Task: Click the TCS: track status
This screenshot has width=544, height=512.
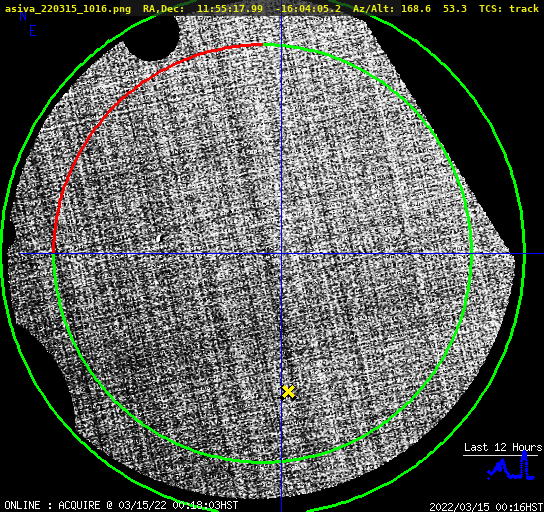Action: point(509,9)
